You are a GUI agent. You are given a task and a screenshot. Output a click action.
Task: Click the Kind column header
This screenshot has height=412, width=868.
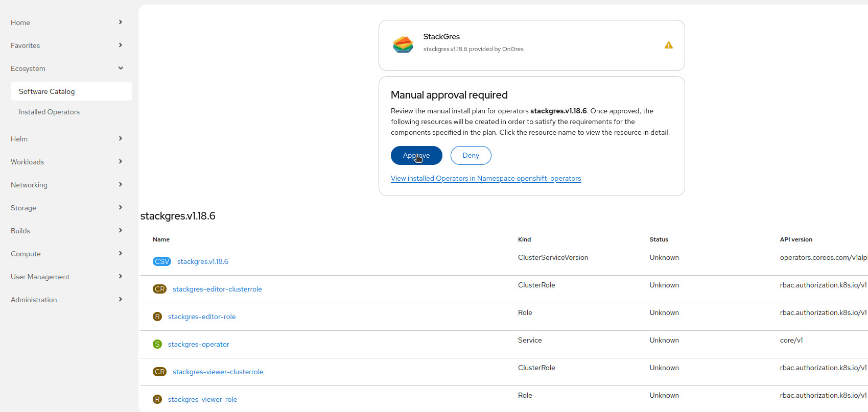pyautogui.click(x=524, y=239)
